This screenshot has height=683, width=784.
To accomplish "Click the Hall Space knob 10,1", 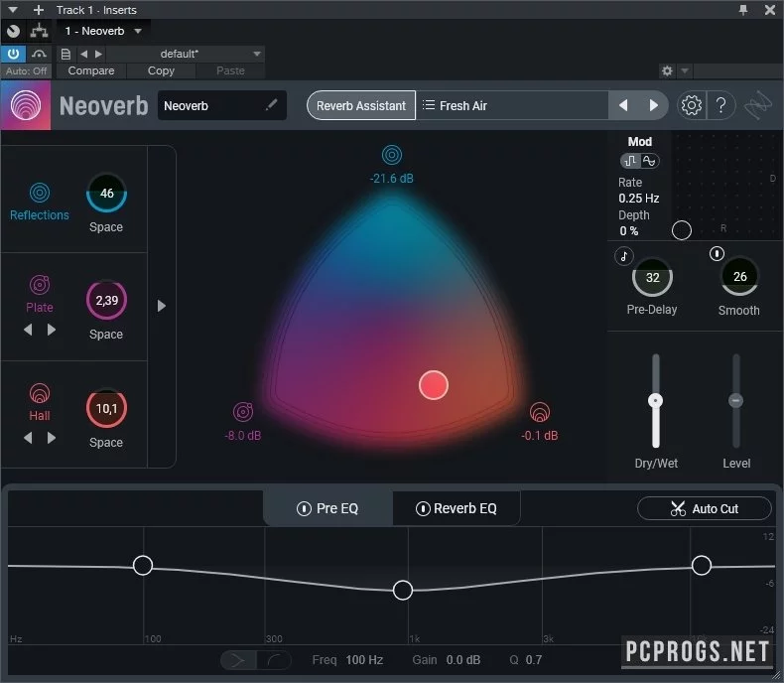I will coord(106,408).
